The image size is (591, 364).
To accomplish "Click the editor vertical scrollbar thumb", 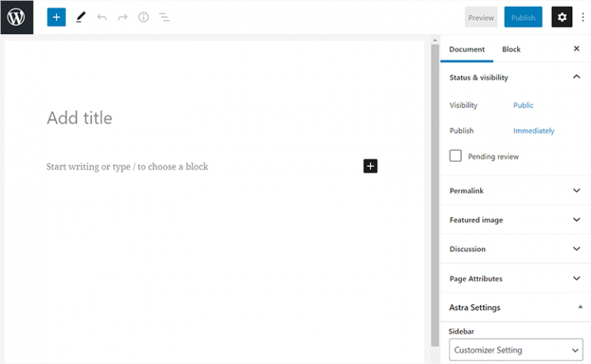I will [x=435, y=195].
